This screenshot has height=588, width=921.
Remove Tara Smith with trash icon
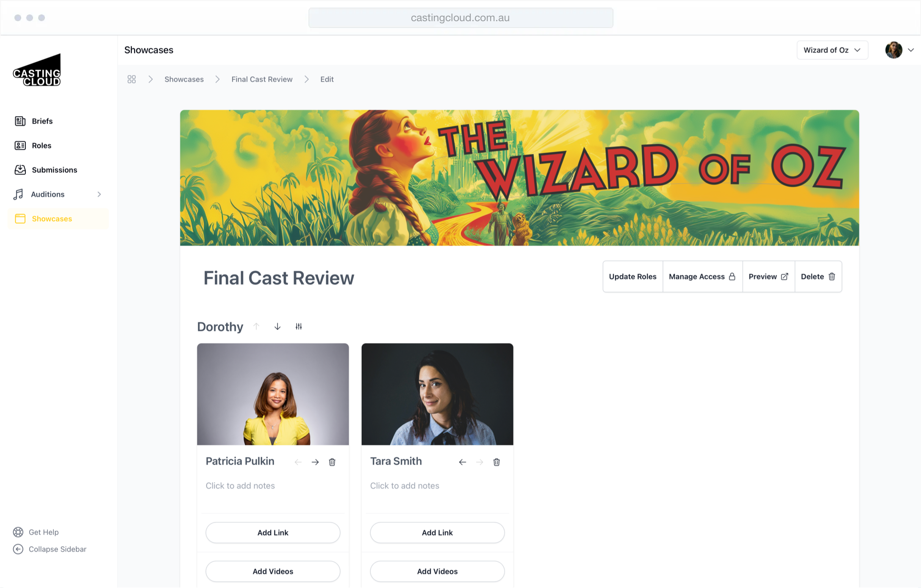pos(497,462)
